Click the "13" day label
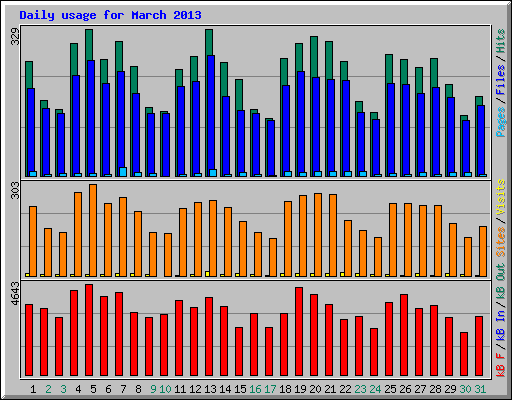This screenshot has width=512, height=400. [x=210, y=389]
